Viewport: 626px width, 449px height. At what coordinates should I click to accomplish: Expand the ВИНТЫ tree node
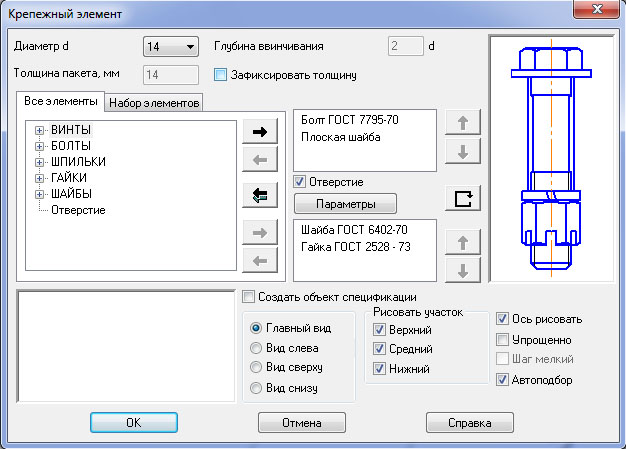(x=39, y=130)
